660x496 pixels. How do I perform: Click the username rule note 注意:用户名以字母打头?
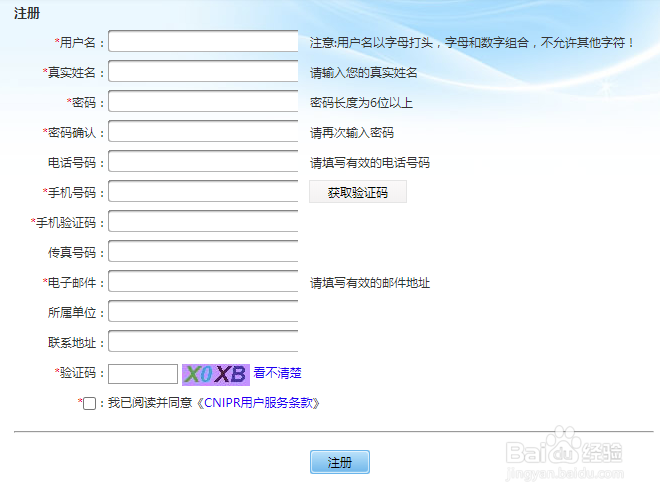(472, 43)
